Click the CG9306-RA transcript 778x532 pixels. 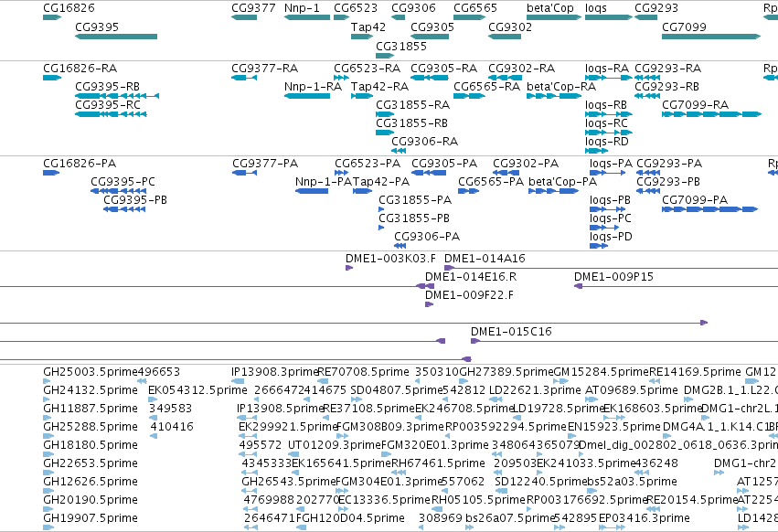pyautogui.click(x=399, y=151)
